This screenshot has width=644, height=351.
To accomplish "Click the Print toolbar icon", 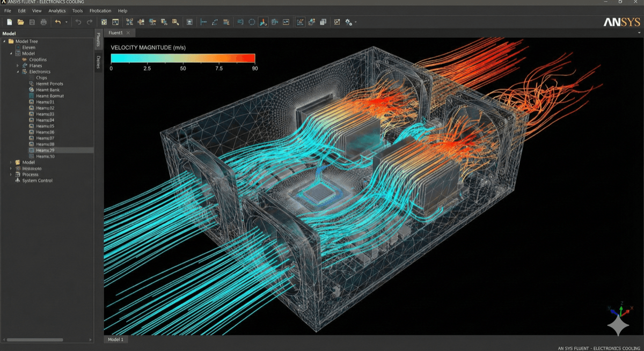I will pyautogui.click(x=43, y=22).
